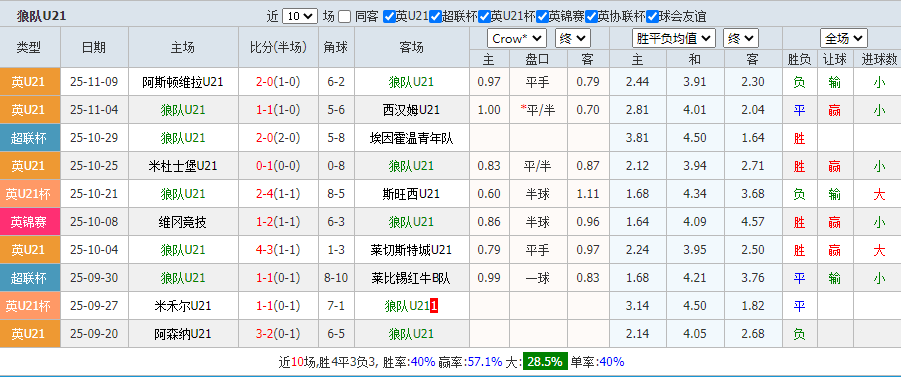
Task: Click the red 大 goals result on 斯旺西U21 row
Action: point(879,194)
